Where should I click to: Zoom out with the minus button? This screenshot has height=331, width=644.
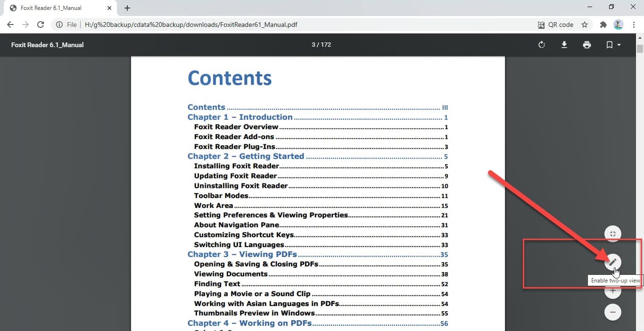tap(613, 312)
